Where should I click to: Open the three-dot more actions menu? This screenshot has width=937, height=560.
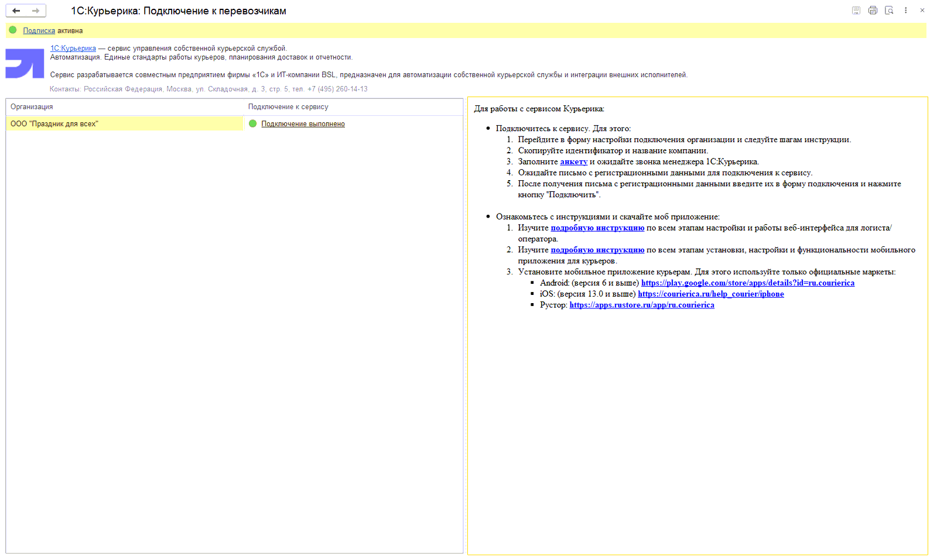point(905,11)
